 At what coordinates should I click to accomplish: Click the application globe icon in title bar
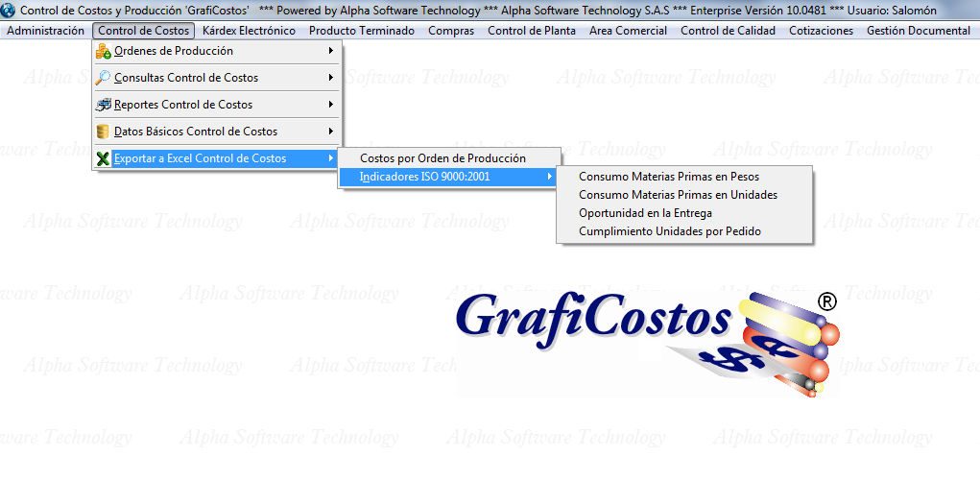point(10,10)
